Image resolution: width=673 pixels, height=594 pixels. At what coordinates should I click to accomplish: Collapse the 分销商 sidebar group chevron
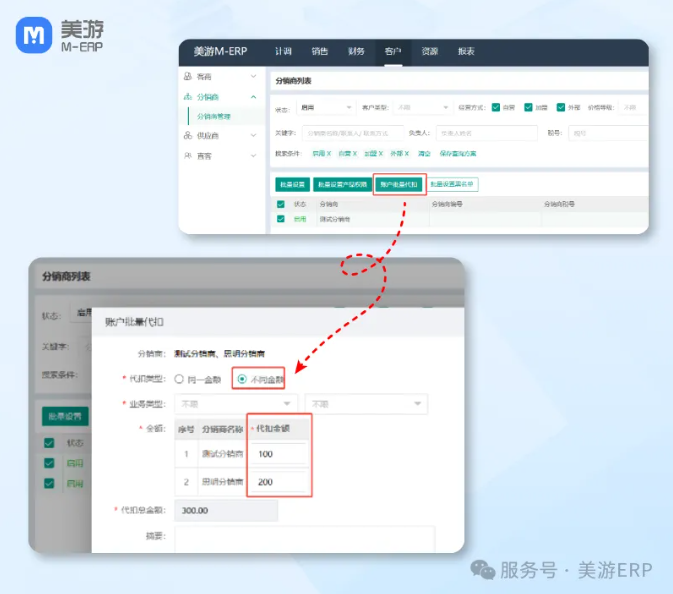point(254,97)
